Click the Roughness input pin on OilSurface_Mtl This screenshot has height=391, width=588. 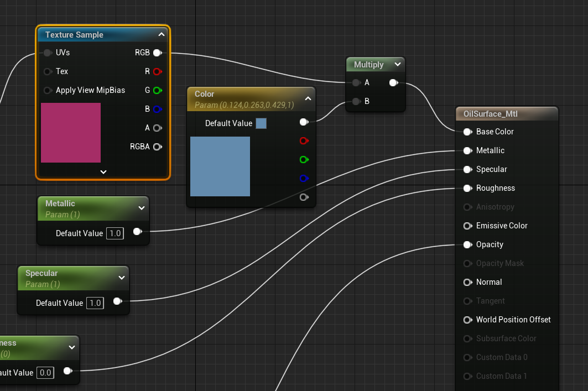pos(467,188)
